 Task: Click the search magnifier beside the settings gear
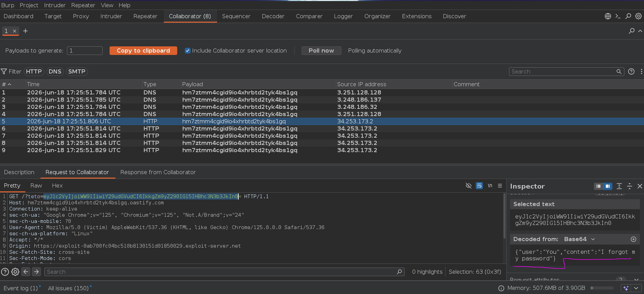pos(628,16)
